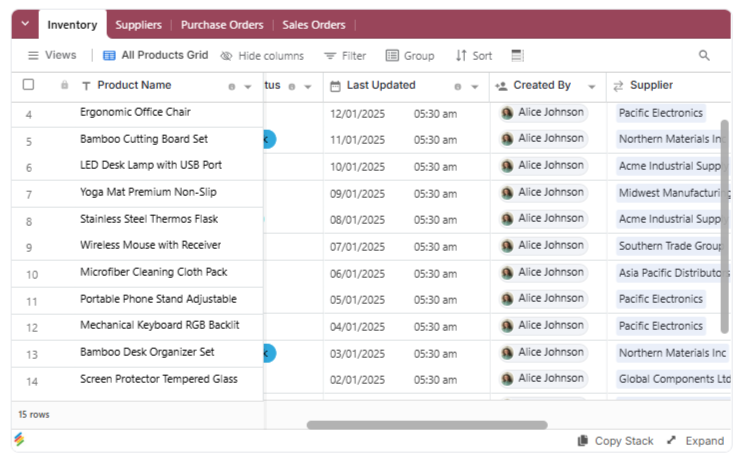748x460 pixels.
Task: Click the Product Name text type icon
Action: coord(86,86)
